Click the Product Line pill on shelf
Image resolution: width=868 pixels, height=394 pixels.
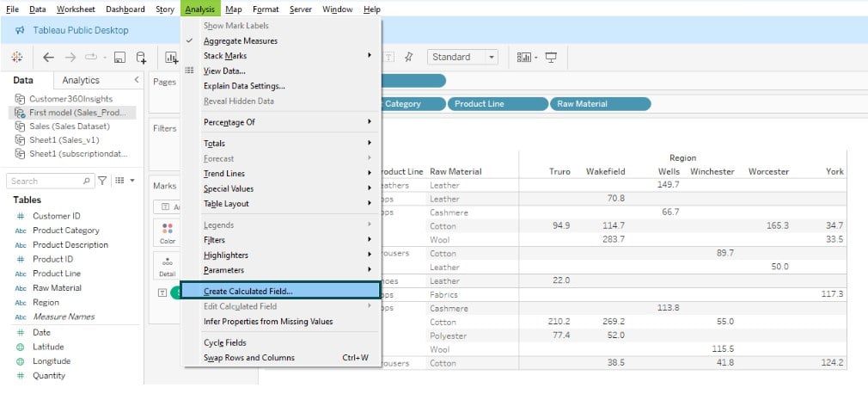click(498, 103)
